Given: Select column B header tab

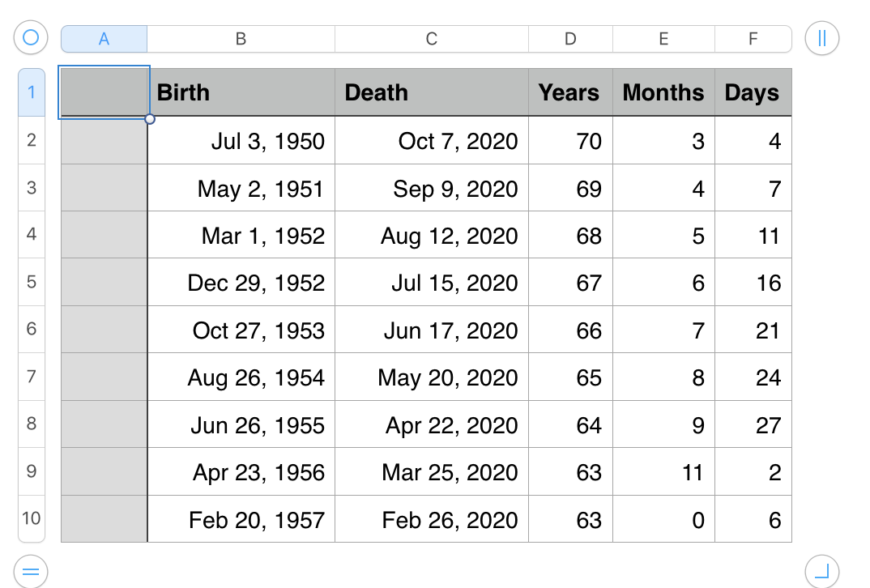Looking at the screenshot, I should [241, 39].
